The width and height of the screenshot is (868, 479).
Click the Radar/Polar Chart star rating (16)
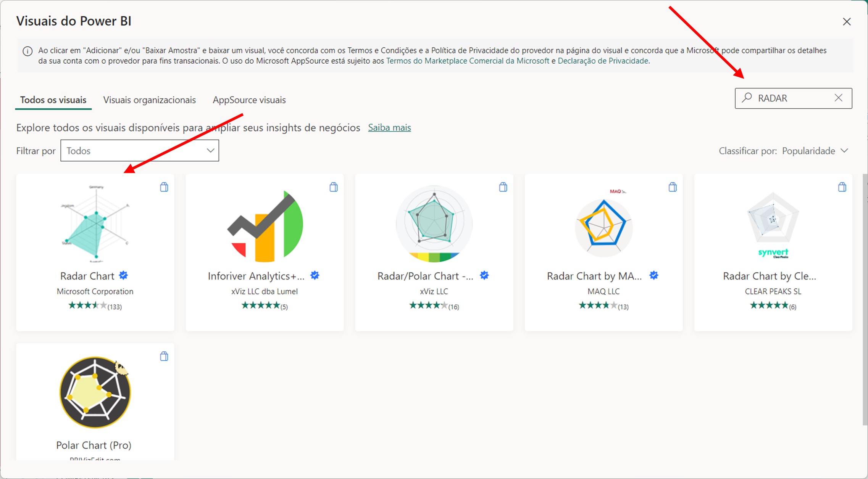434,306
